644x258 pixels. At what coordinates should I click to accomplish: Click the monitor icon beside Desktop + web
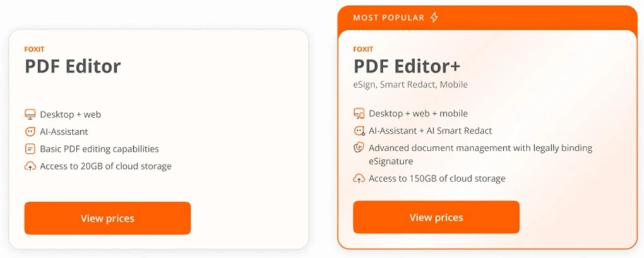[x=30, y=114]
